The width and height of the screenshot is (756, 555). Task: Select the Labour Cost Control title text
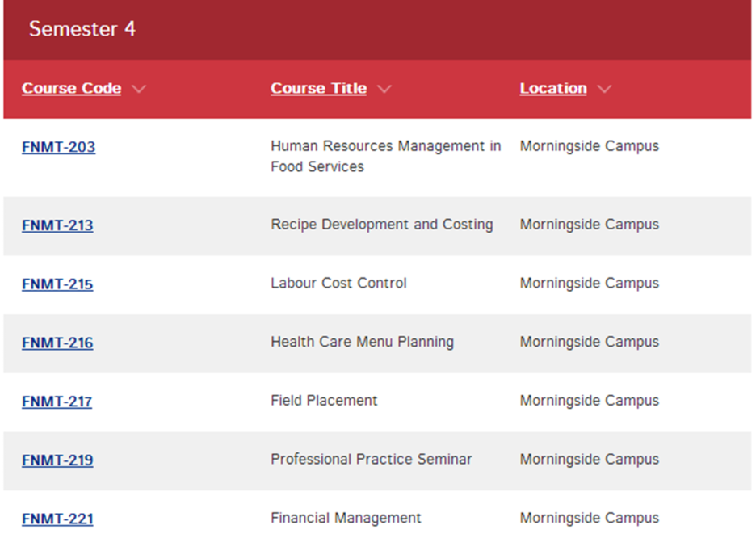coord(338,283)
